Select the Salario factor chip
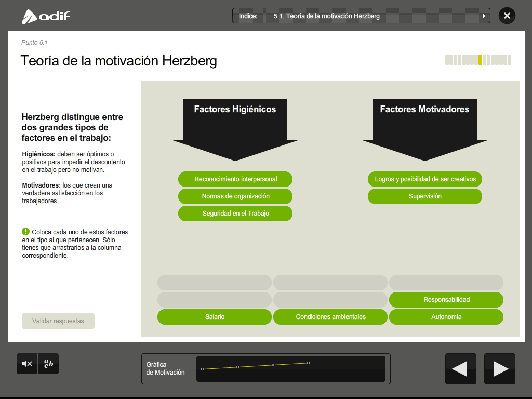Image resolution: width=532 pixels, height=399 pixels. pyautogui.click(x=215, y=317)
